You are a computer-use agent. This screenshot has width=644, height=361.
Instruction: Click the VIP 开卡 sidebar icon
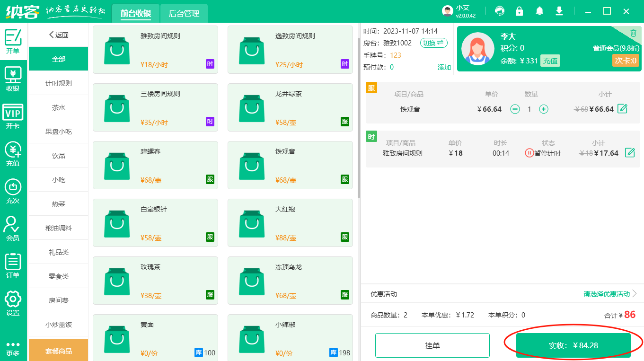tap(13, 116)
